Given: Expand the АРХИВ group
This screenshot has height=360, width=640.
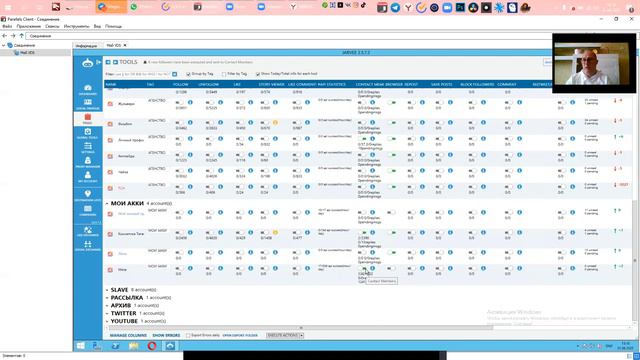Looking at the screenshot, I should 107,306.
